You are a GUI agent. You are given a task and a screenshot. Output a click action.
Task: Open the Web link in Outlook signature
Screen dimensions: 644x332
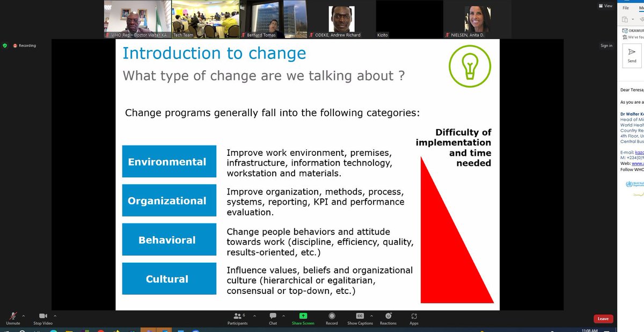(638, 164)
